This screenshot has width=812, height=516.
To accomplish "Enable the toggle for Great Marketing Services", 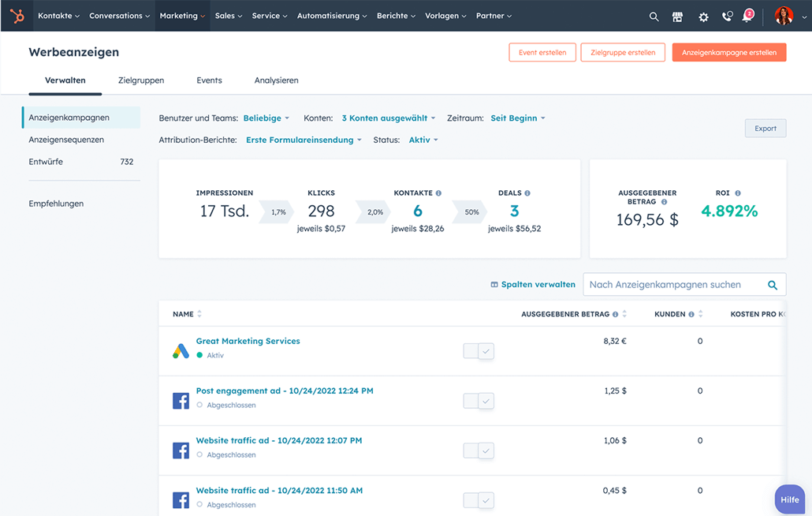I will (x=478, y=351).
